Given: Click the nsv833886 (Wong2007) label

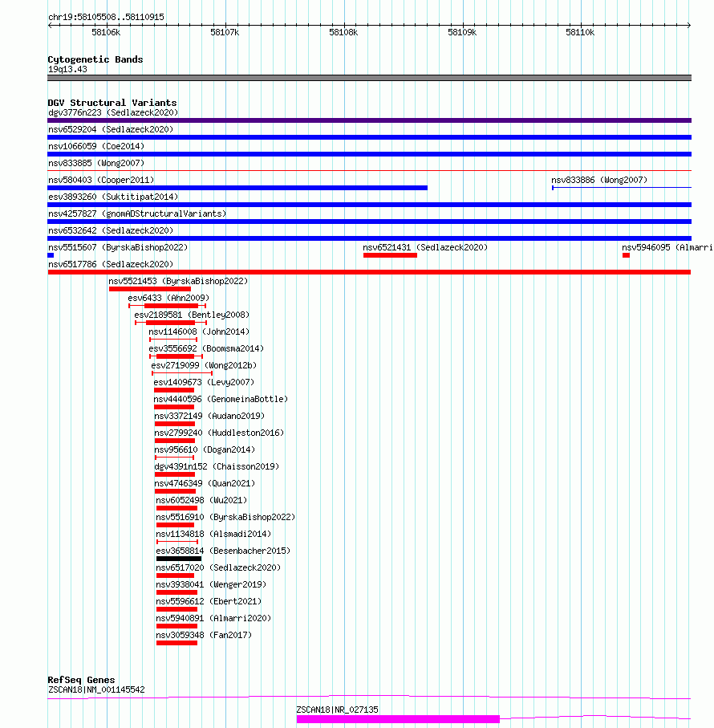Looking at the screenshot, I should tap(599, 180).
